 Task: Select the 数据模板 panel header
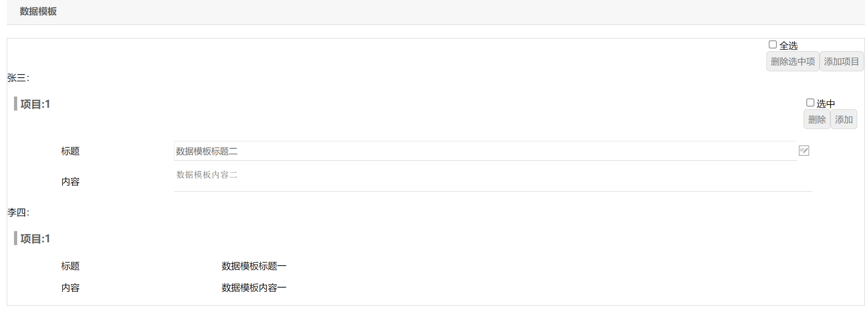coord(38,12)
